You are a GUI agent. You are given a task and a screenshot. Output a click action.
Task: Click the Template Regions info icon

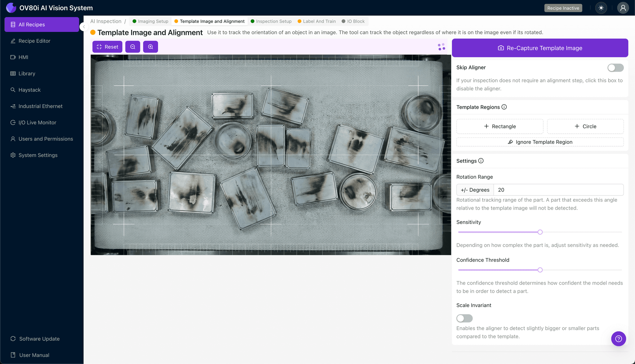(504, 107)
